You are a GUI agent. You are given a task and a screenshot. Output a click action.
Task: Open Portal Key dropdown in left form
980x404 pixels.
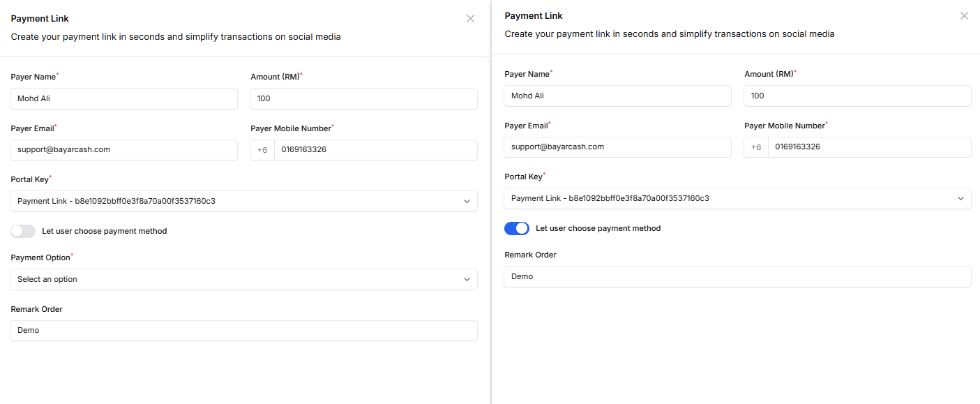click(244, 201)
